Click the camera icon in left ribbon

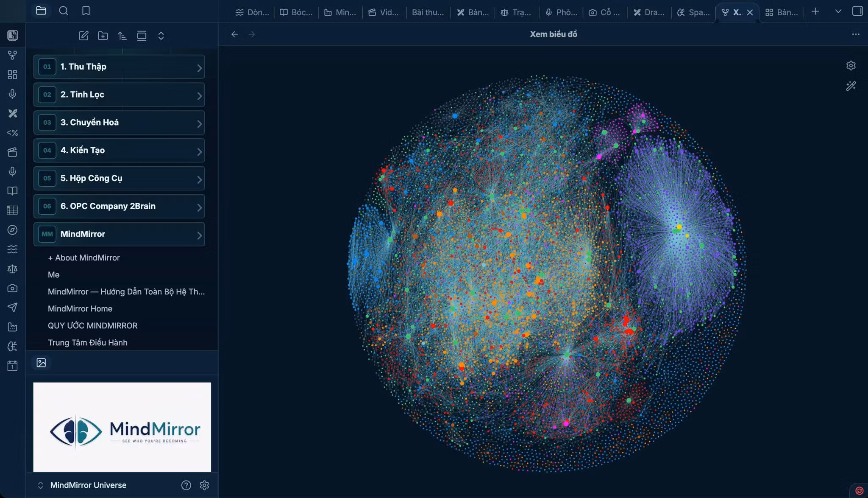click(12, 288)
